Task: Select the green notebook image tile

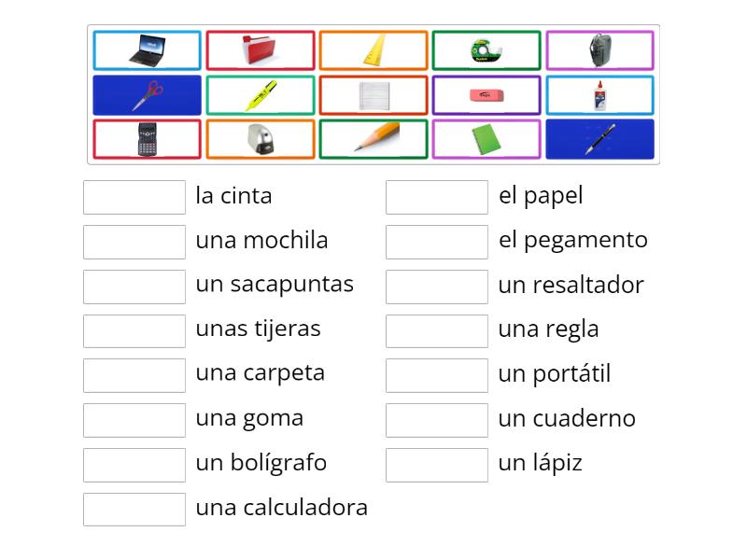Action: (x=486, y=138)
